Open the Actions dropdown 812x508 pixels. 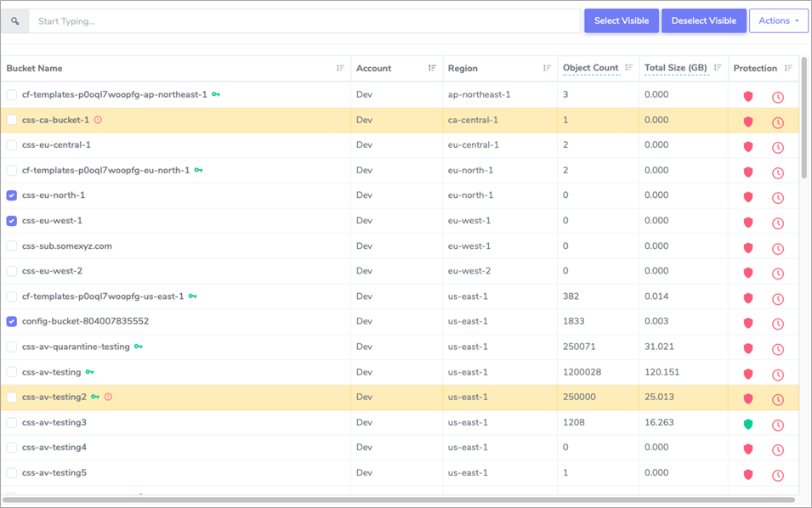(778, 20)
